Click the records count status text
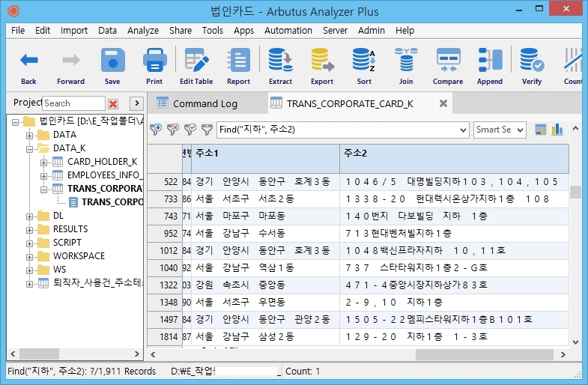This screenshot has width=588, height=385. coord(82,372)
